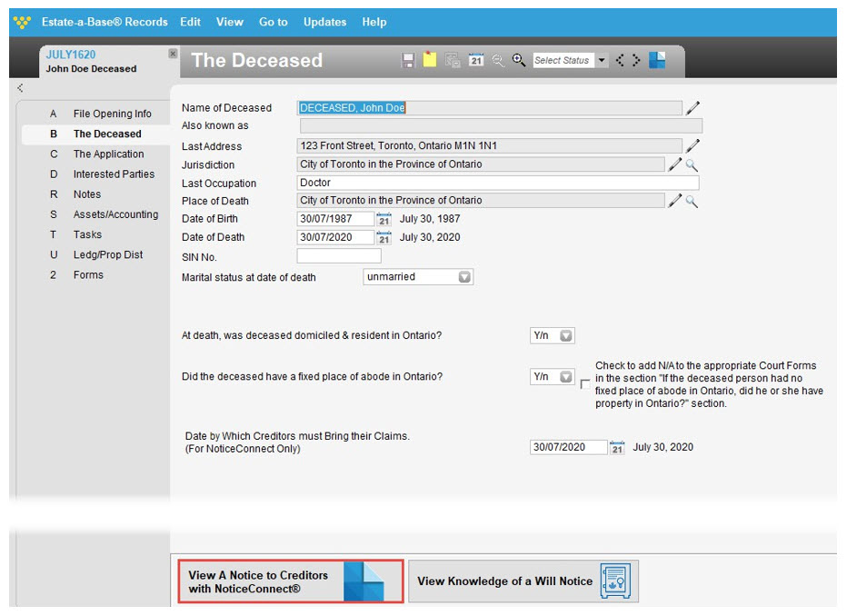Image resolution: width=847 pixels, height=616 pixels.
Task: Open NoticeConnect blue icon in toolbar
Action: (657, 60)
